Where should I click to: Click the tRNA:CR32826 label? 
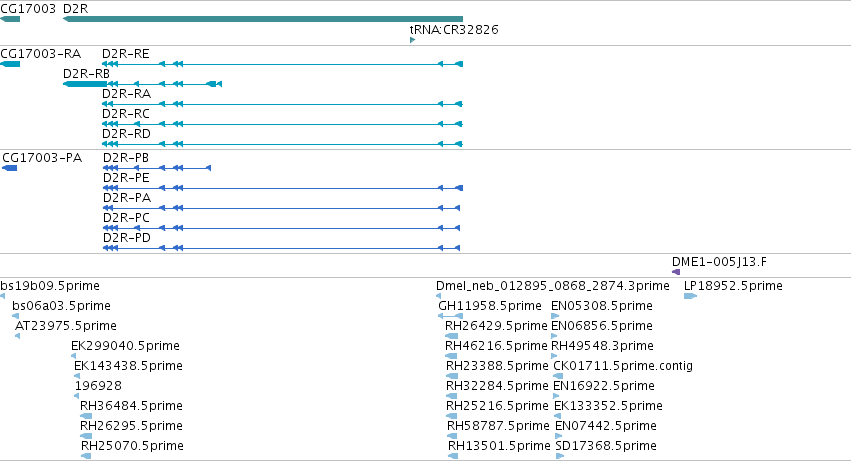(454, 29)
